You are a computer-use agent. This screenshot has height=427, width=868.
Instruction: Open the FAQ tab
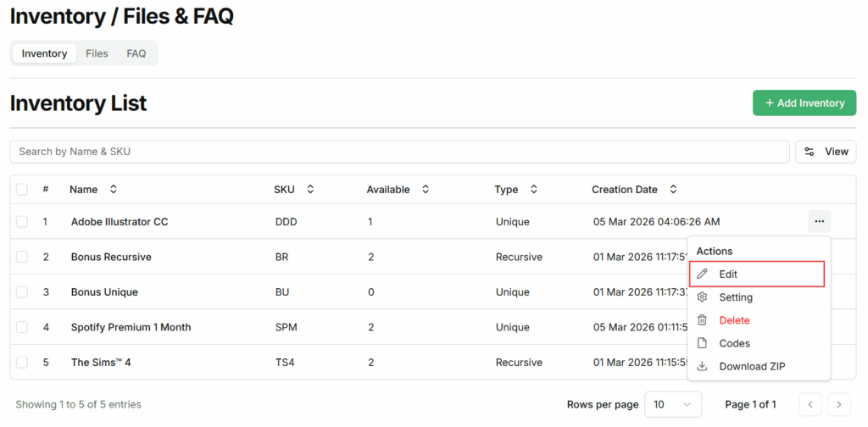[136, 53]
